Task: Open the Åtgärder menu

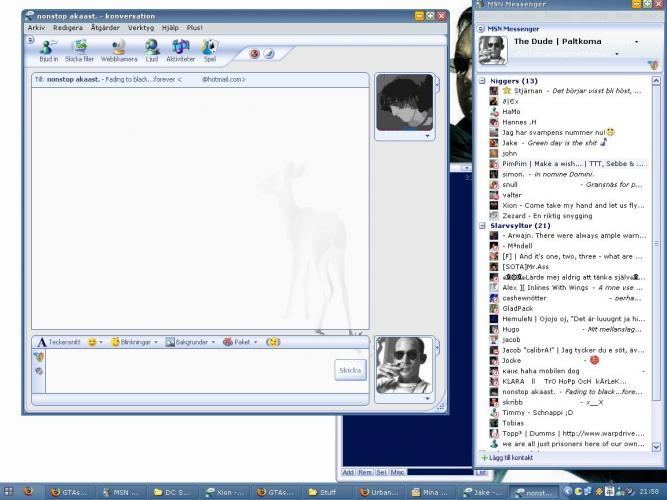Action: (105, 28)
